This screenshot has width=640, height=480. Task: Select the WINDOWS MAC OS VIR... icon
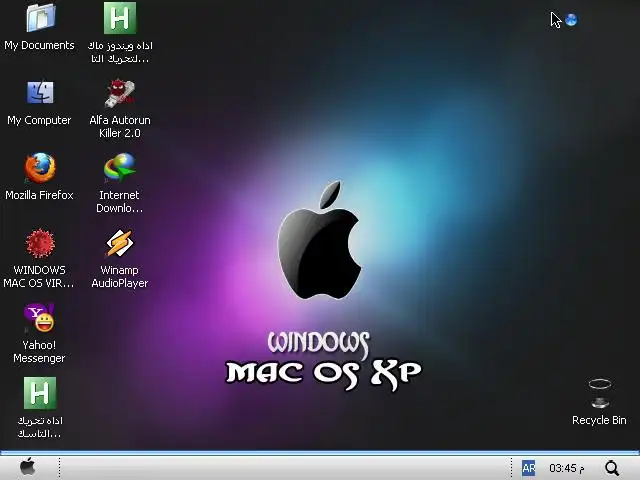click(x=40, y=243)
